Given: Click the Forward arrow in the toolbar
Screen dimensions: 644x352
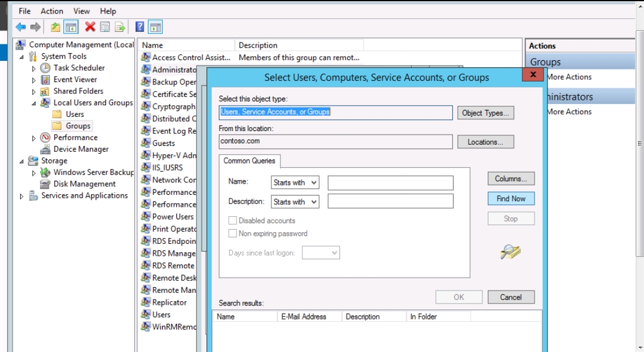Looking at the screenshot, I should [x=35, y=28].
